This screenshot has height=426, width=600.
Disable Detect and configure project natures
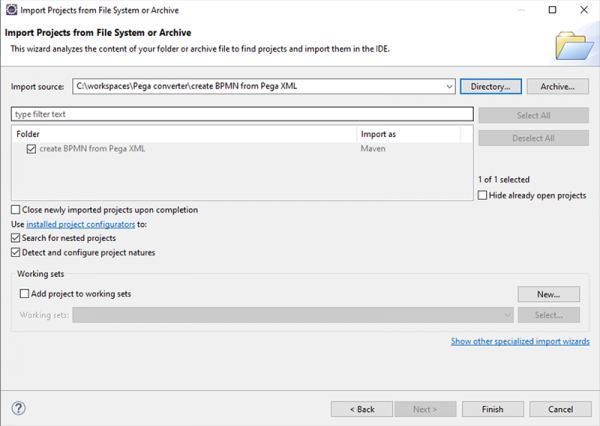[16, 253]
